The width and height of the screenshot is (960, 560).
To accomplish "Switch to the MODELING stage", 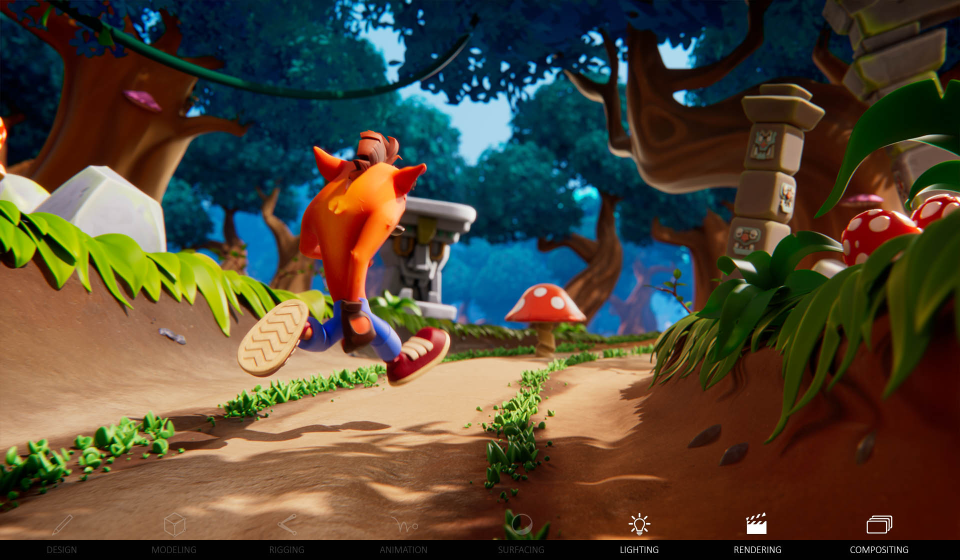I will [174, 549].
